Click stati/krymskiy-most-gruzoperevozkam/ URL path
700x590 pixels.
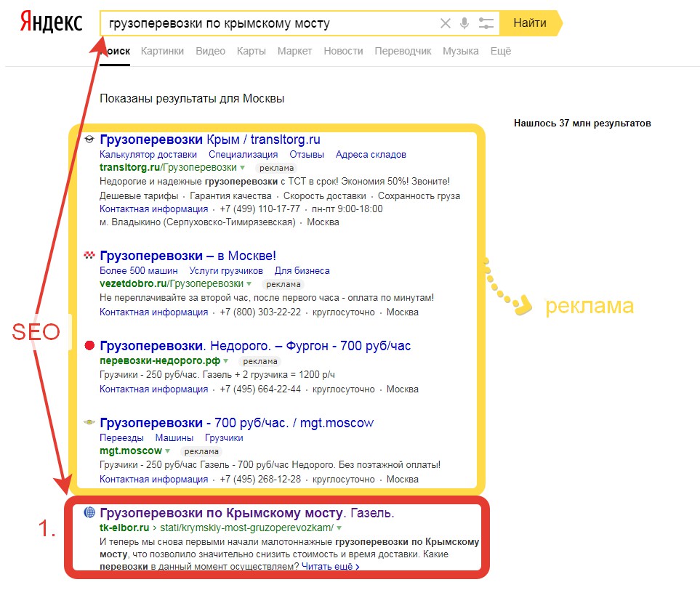click(x=247, y=528)
